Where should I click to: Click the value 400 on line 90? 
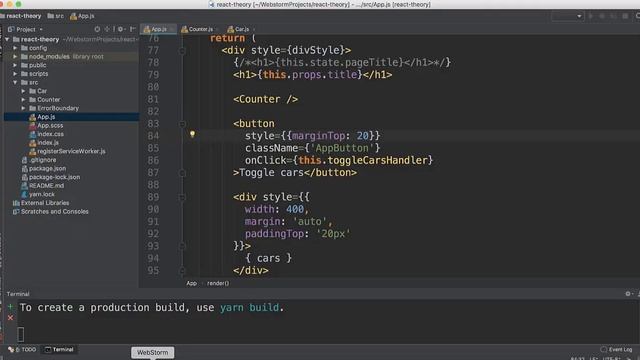pyautogui.click(x=295, y=209)
